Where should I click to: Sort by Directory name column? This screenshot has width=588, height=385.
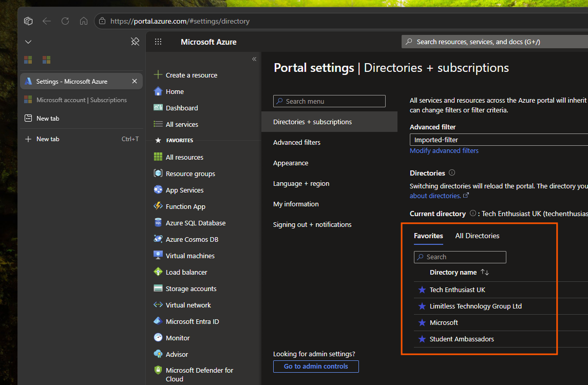[x=459, y=272]
